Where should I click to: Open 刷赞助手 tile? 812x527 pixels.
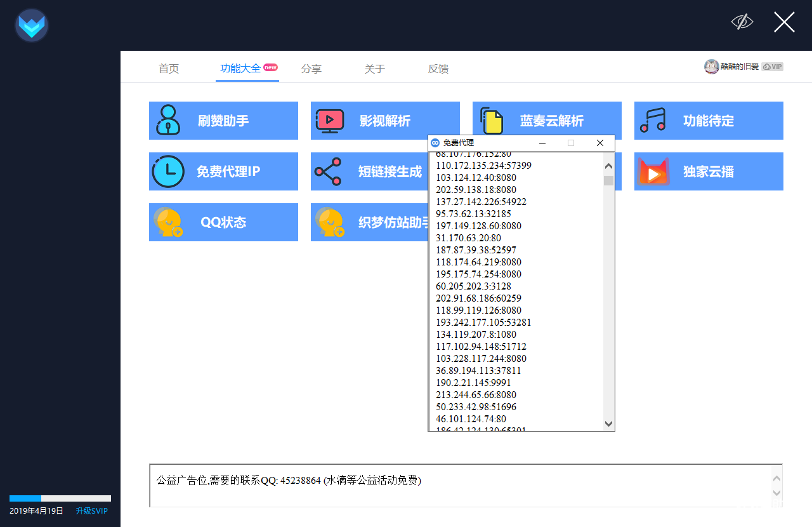(223, 121)
